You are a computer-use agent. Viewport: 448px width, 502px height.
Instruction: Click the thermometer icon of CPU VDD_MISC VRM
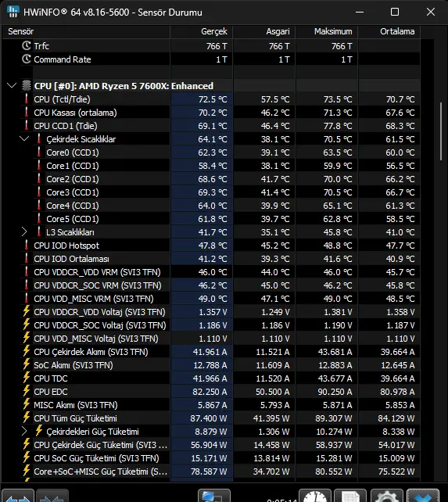pos(27,299)
